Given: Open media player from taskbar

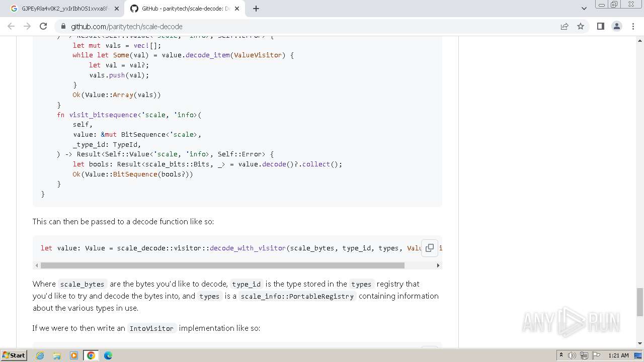Looking at the screenshot, I should click(x=74, y=355).
